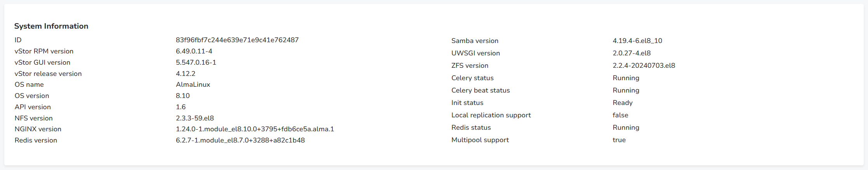The image size is (868, 170).
Task: Click the NFS version value 2.3.3-59.el8
Action: pos(194,118)
